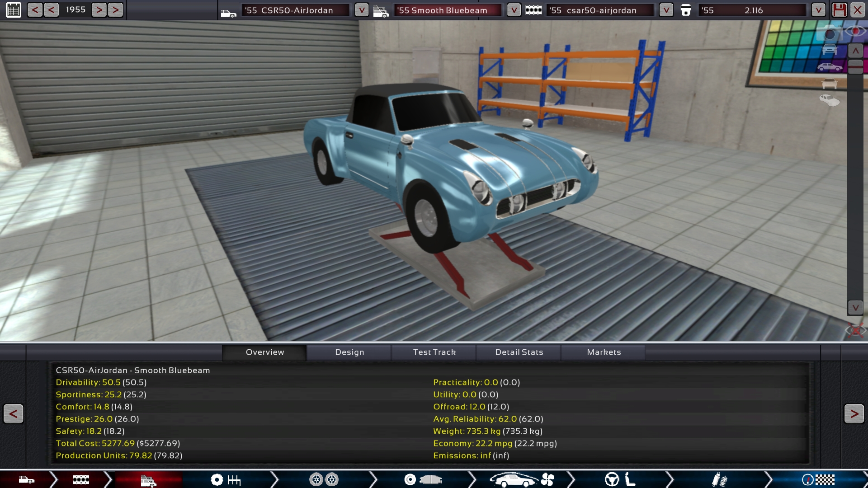Click the camera scrollbar slider handle
Viewport: 868px width, 488px height.
coord(855,66)
